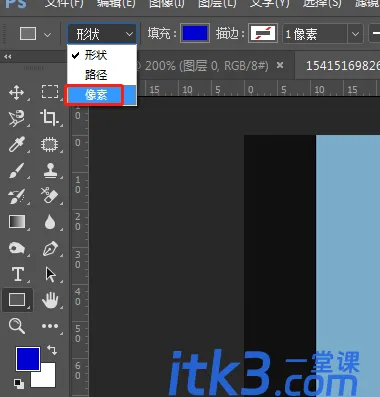380x397 pixels.
Task: Select the Sponge/Dodge tool
Action: (17, 248)
